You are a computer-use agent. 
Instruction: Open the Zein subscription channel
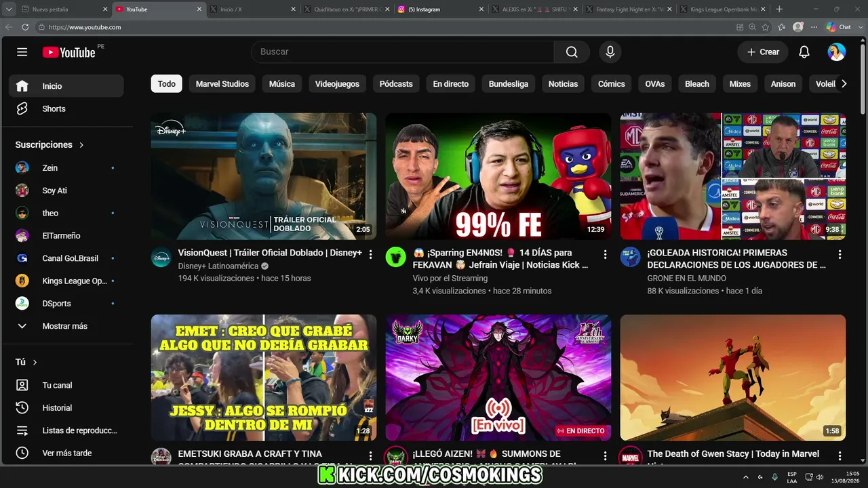pyautogui.click(x=66, y=167)
